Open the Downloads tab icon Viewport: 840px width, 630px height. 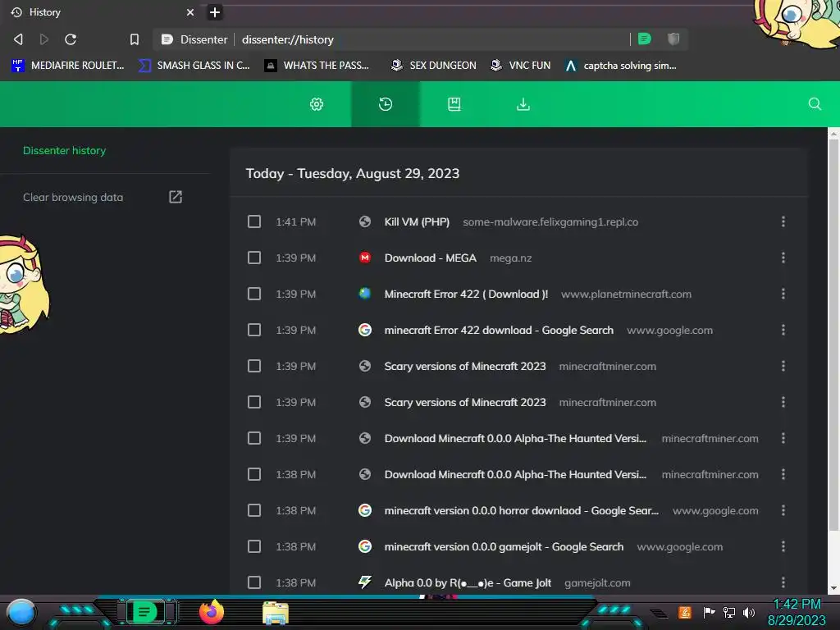pos(523,104)
